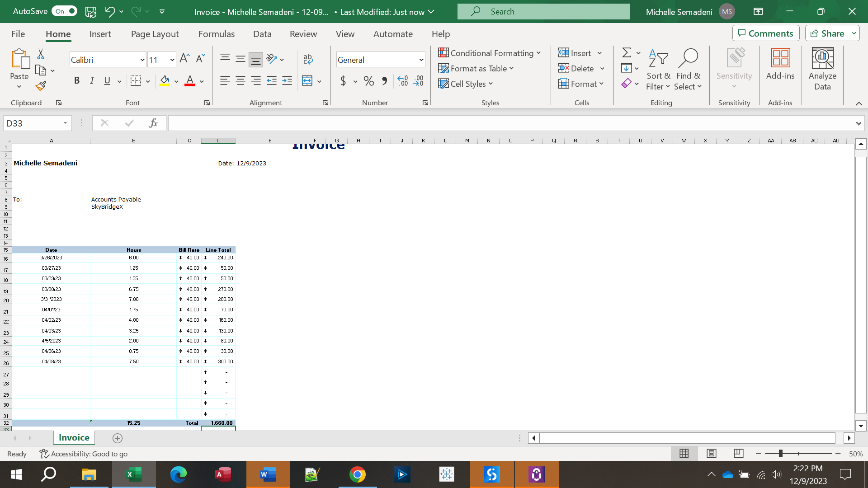Open the number format dropdown
The width and height of the screenshot is (868, 488).
pos(421,60)
